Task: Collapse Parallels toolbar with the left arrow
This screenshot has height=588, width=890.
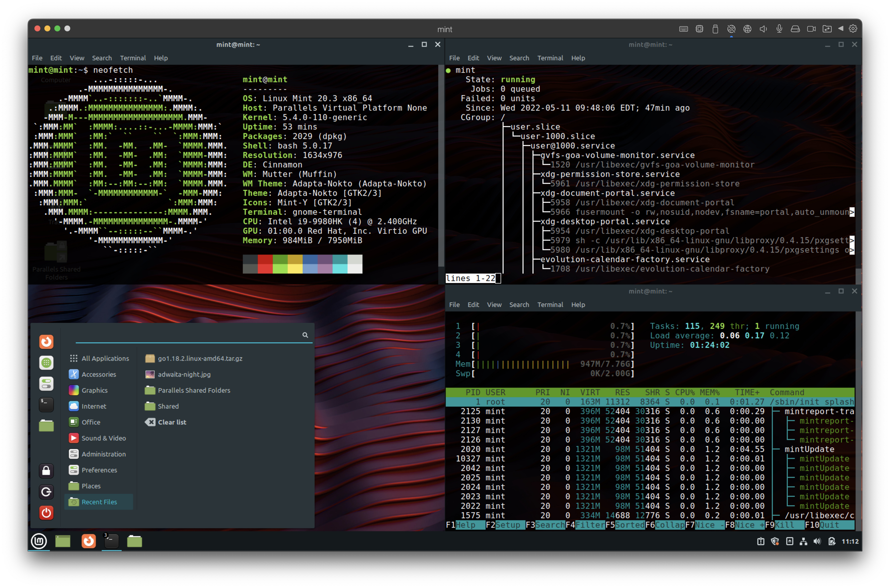Action: click(840, 28)
